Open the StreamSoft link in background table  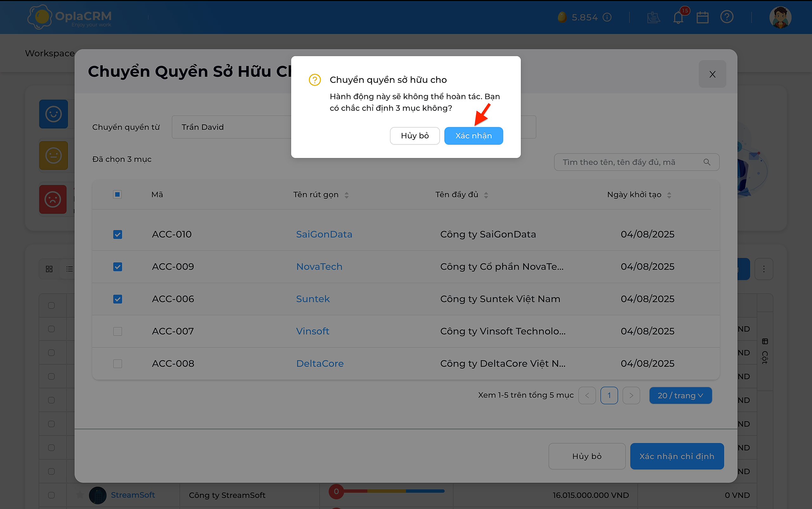(133, 495)
